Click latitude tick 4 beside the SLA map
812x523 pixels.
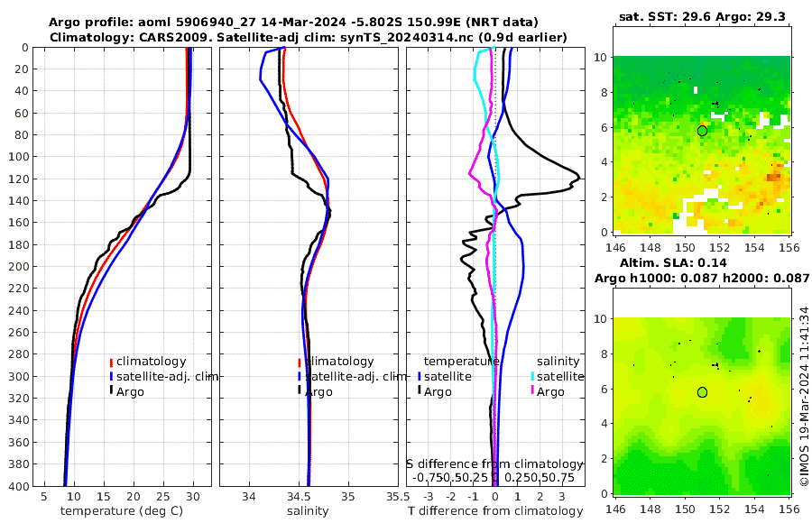tap(604, 424)
